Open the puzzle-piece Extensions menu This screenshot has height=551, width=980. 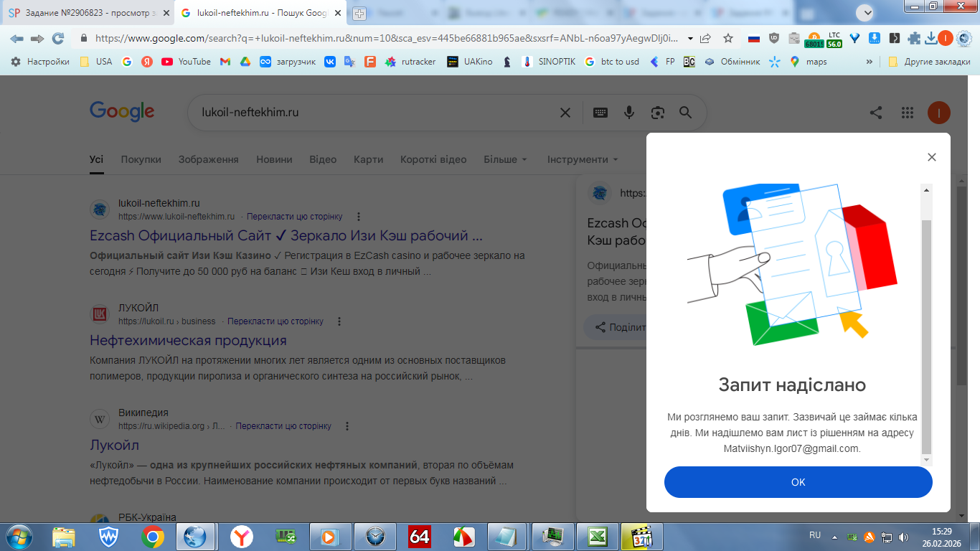point(914,39)
